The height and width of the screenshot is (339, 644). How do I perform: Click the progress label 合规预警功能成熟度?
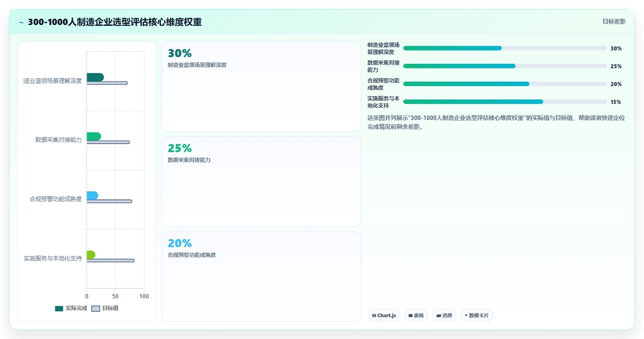pos(384,84)
